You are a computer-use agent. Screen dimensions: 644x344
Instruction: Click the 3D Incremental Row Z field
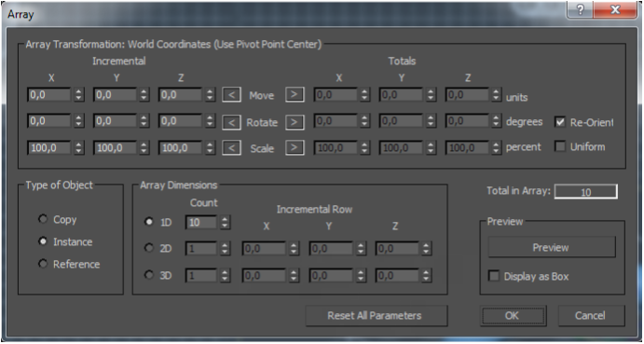398,275
